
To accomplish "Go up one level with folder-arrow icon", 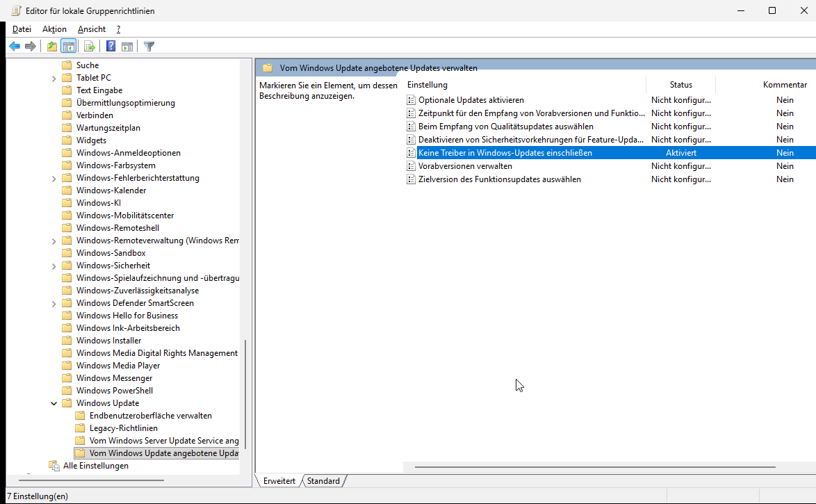I will pos(52,47).
